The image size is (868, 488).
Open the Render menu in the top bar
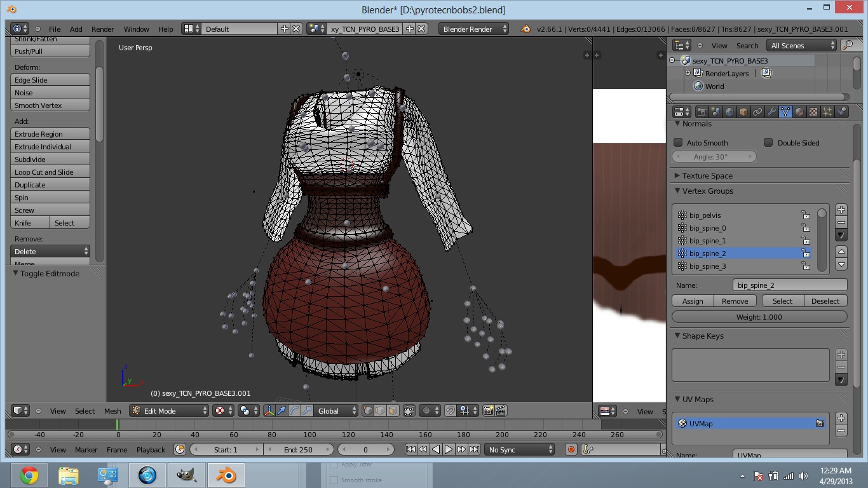click(102, 29)
